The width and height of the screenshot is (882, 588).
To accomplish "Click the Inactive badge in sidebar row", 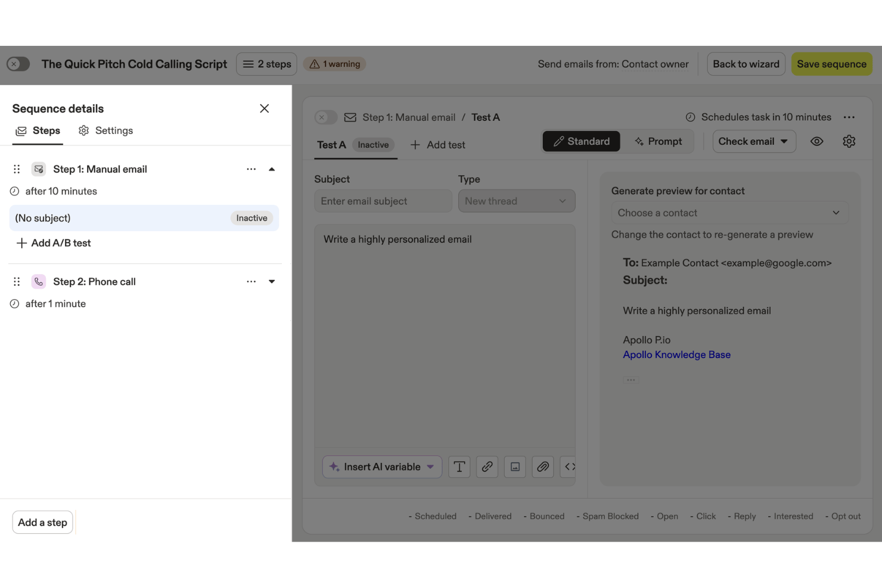I will point(251,218).
